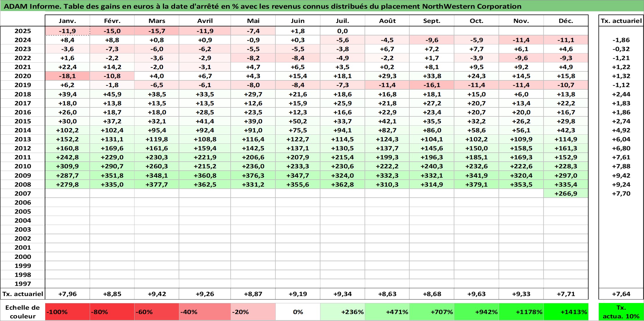Image resolution: width=644 pixels, height=321 pixels.
Task: Click the +266,9 cell in Déc. 2007
Action: (566, 194)
